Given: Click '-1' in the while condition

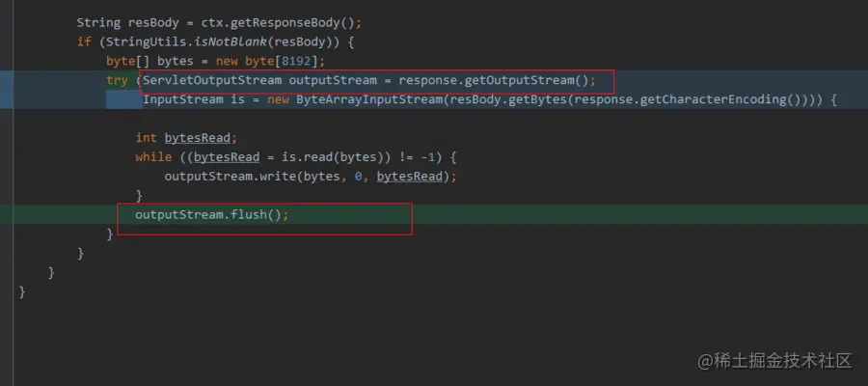Looking at the screenshot, I should [x=427, y=157].
